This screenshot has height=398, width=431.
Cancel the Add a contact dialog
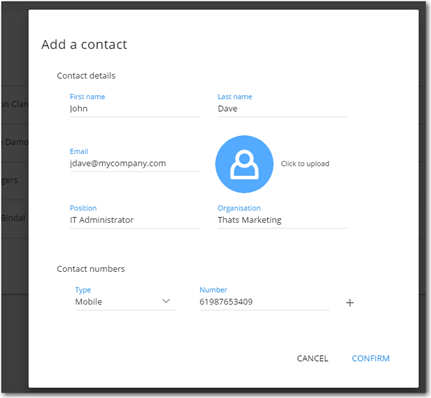tap(312, 358)
